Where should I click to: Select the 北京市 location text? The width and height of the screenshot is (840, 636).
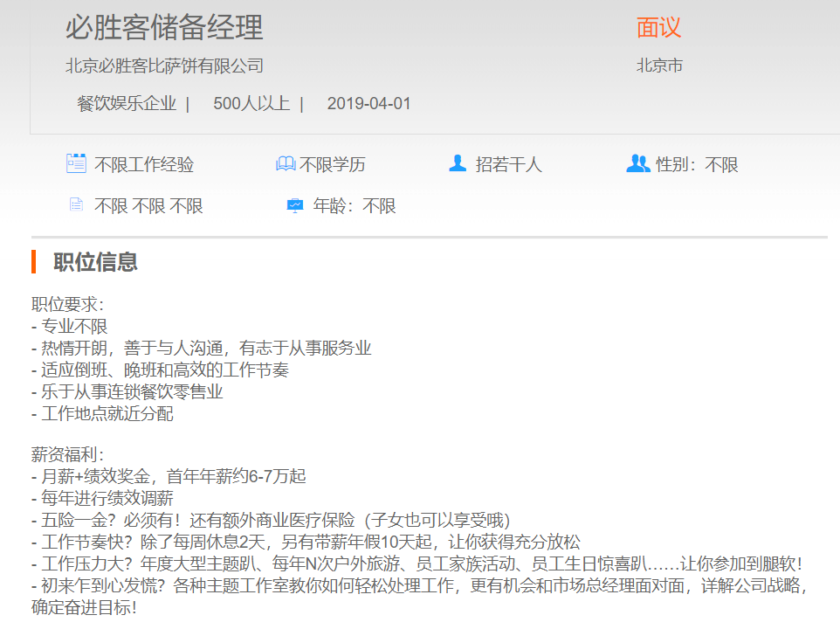click(x=659, y=66)
